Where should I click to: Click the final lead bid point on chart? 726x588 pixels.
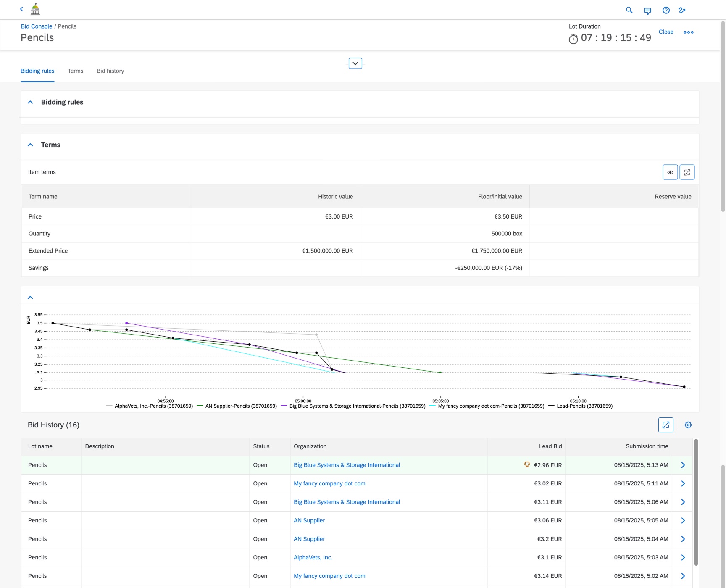tap(684, 387)
